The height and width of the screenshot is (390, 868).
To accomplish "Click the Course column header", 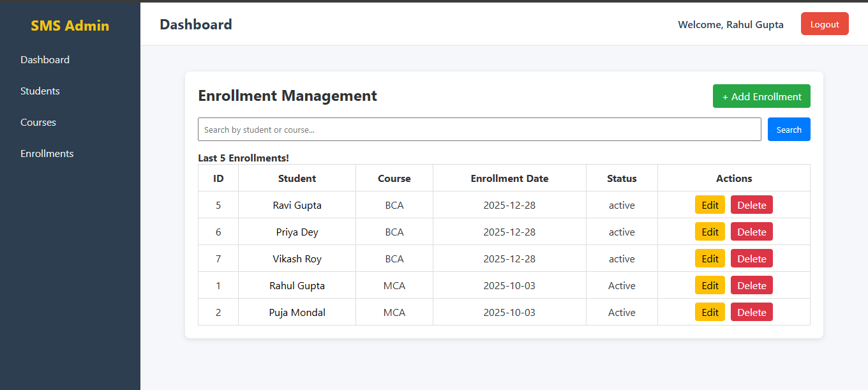I will click(394, 178).
